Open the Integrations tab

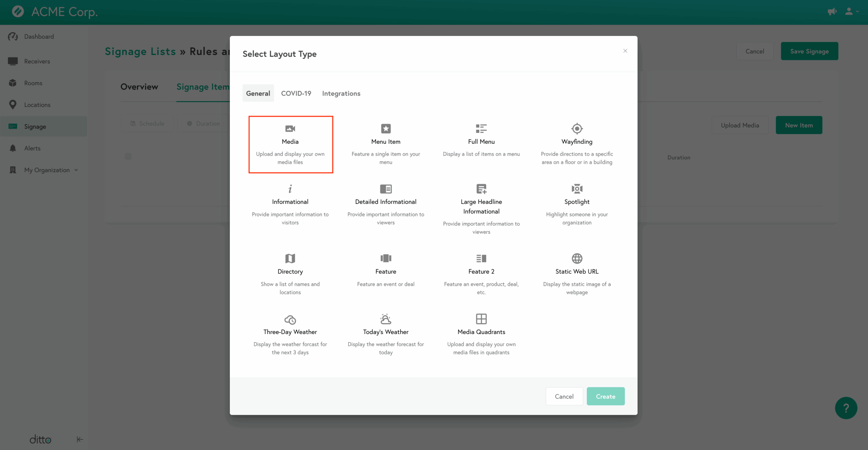click(341, 93)
